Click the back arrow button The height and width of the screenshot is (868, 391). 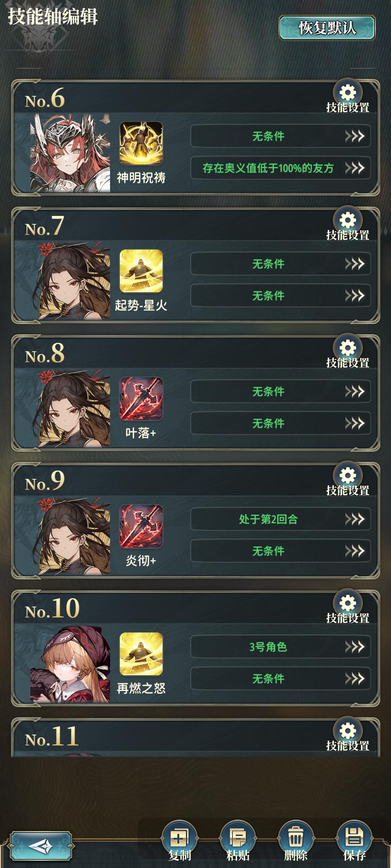click(x=41, y=846)
